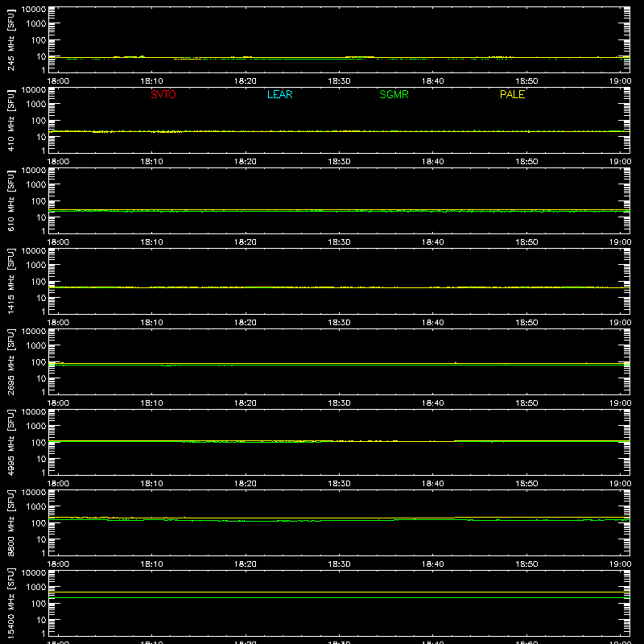Viewport: 644px width, 644px height.
Task: Click 18:30 time label under 4995 MHz plot
Action: click(339, 484)
